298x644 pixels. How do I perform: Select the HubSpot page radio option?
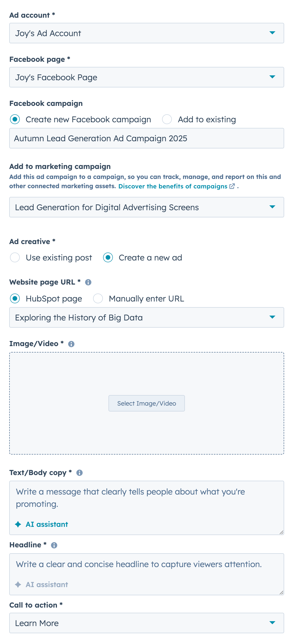[15, 298]
